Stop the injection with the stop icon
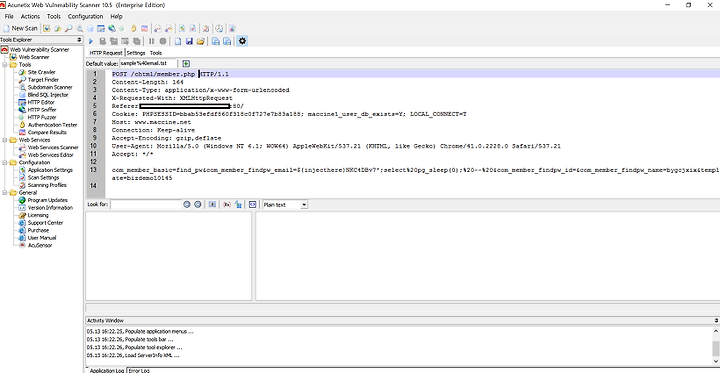The height and width of the screenshot is (373, 720). 163,41
